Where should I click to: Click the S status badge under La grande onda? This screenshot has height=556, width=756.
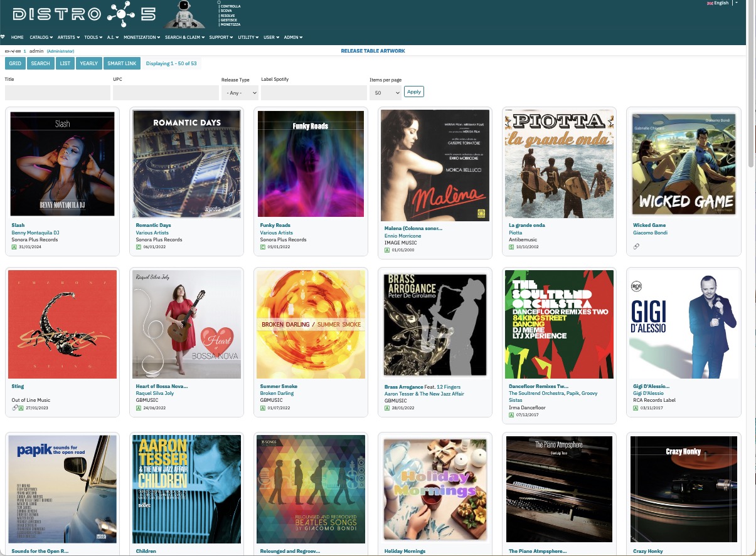pos(511,247)
